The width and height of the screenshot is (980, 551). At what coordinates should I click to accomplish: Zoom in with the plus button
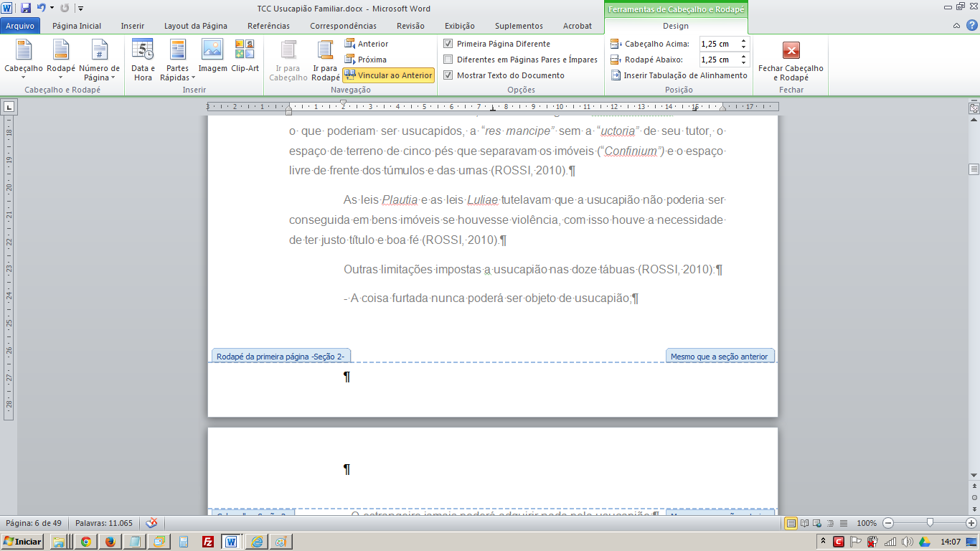point(971,523)
